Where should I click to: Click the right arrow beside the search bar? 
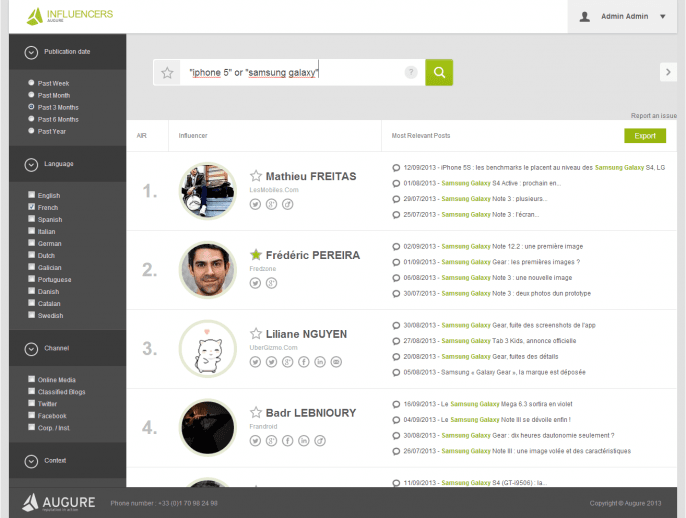coord(668,72)
